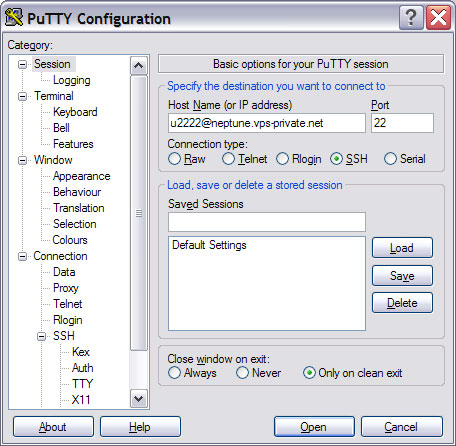Click the Save session button

402,276
